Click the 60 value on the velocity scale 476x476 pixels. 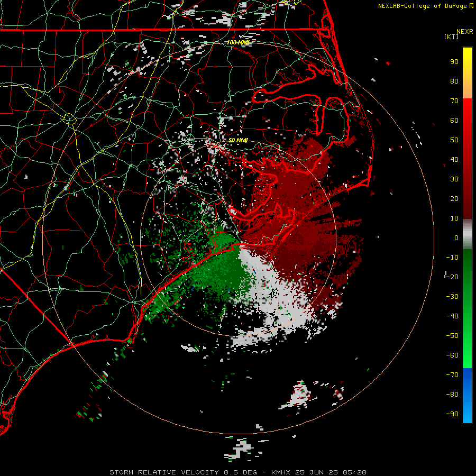point(454,120)
